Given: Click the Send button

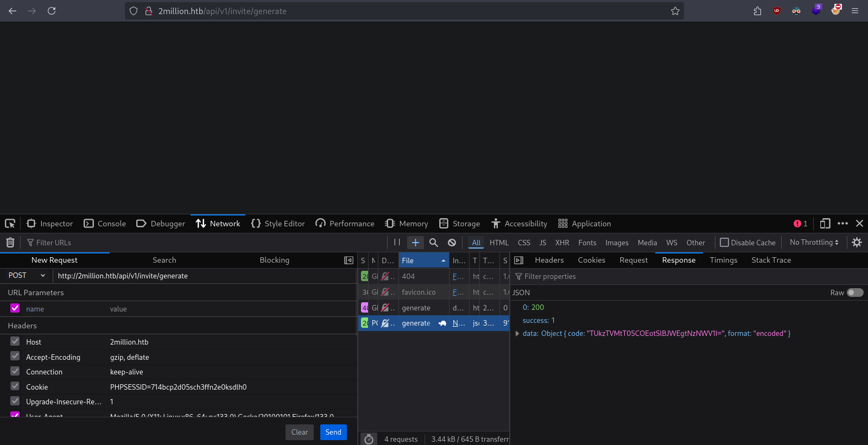Looking at the screenshot, I should tap(333, 432).
